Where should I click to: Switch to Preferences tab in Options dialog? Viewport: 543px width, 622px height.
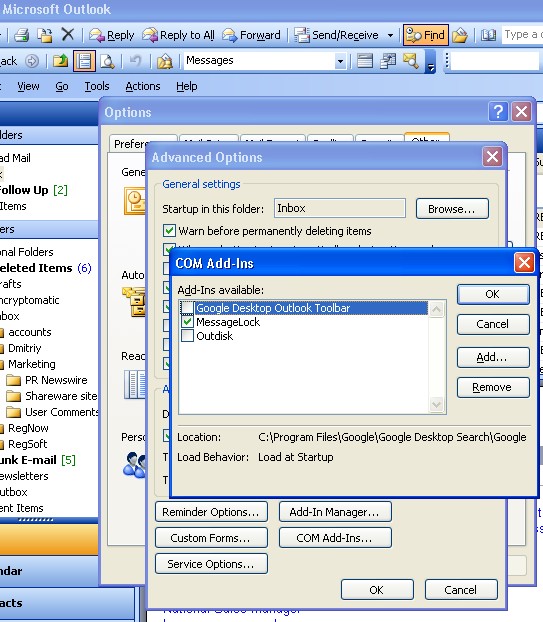pos(131,144)
